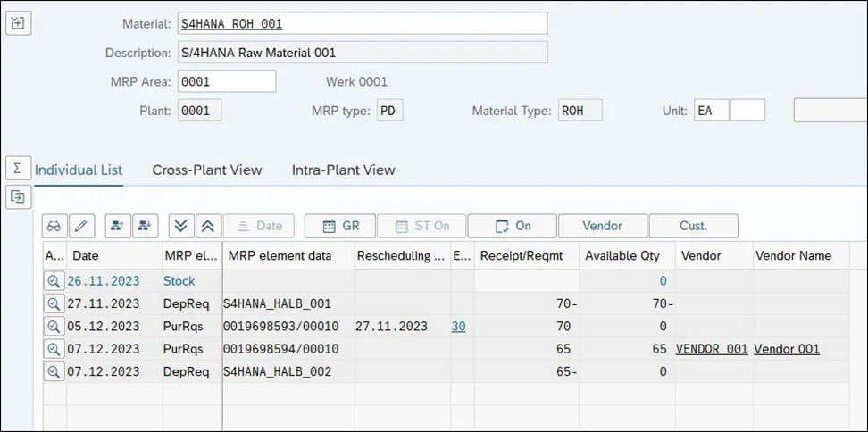Click the rescheduling date 27.11.2023 in PurRqs row
The image size is (868, 432).
391,327
